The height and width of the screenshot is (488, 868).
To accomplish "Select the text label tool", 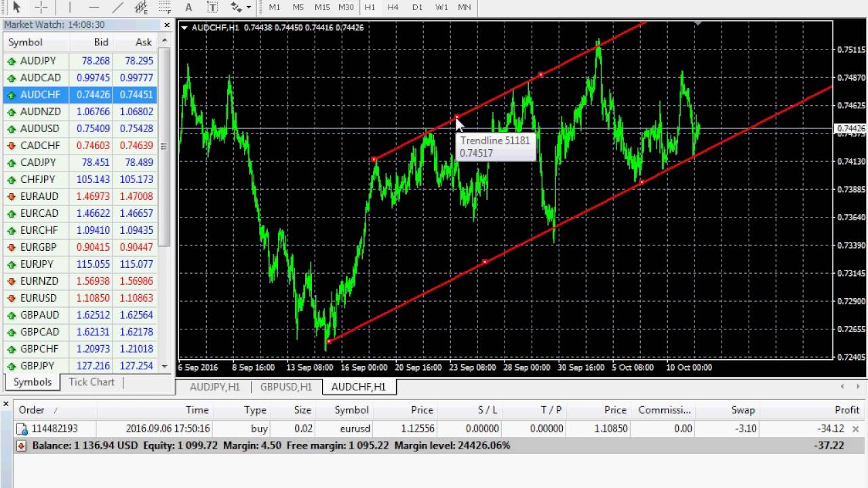I will pos(212,7).
